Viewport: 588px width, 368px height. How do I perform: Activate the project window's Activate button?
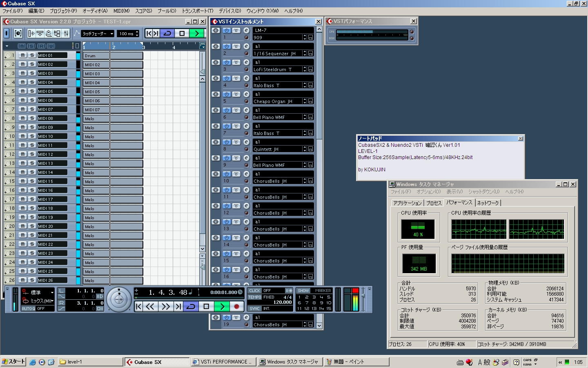(x=7, y=34)
